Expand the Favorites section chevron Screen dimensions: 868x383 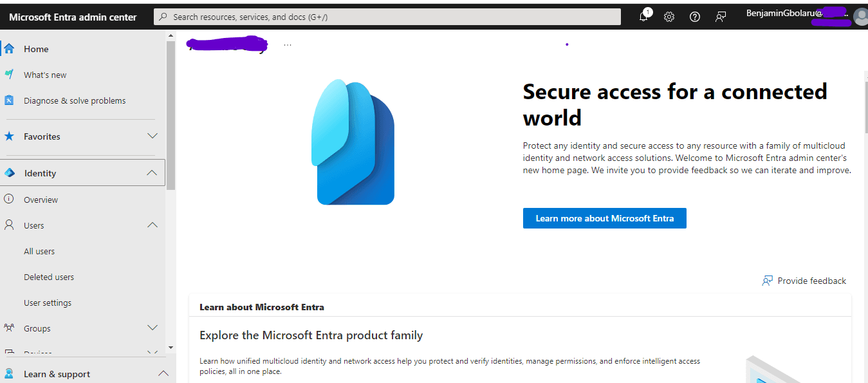(152, 136)
